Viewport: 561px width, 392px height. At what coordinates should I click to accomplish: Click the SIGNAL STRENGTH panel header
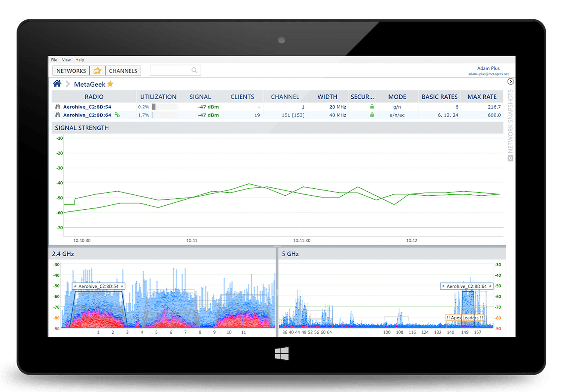277,128
